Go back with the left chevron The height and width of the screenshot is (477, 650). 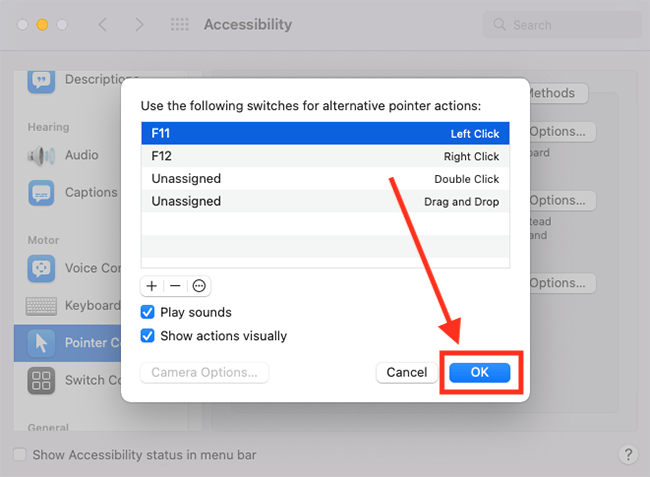pos(103,24)
